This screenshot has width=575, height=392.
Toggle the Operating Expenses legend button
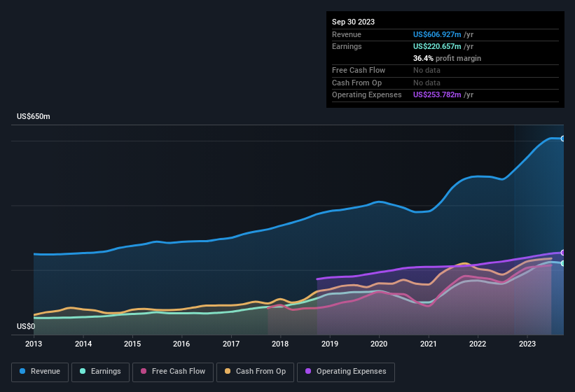point(346,372)
